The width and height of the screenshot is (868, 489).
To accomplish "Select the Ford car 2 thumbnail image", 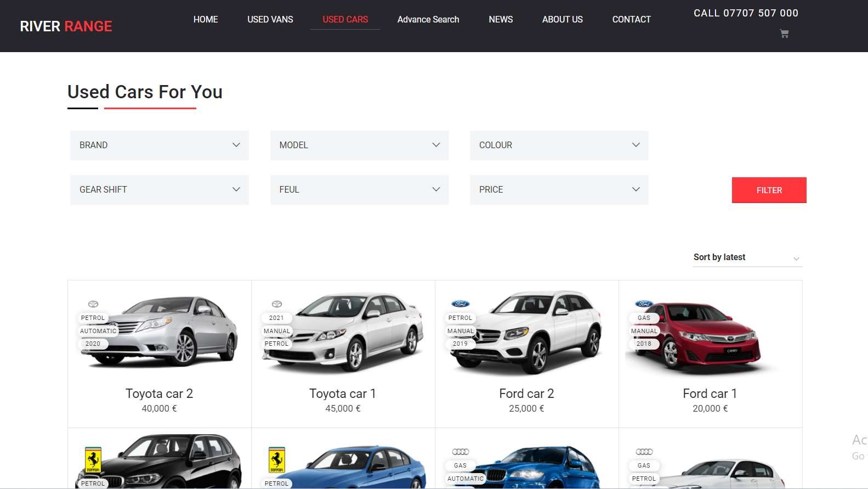I will (526, 332).
